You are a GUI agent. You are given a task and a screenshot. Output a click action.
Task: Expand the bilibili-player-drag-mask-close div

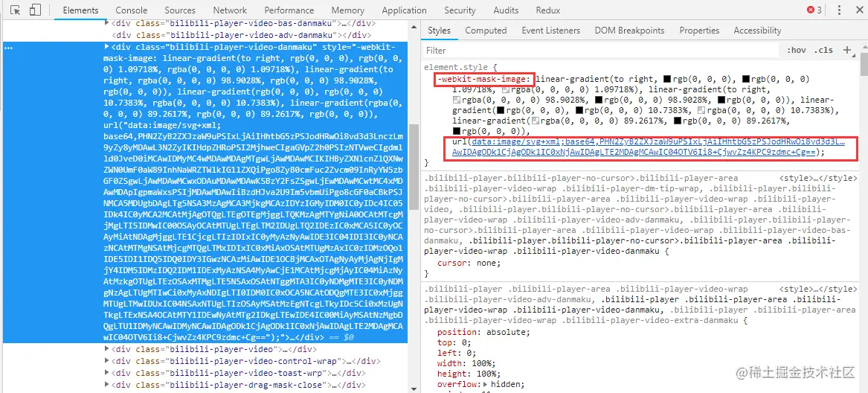(107, 385)
